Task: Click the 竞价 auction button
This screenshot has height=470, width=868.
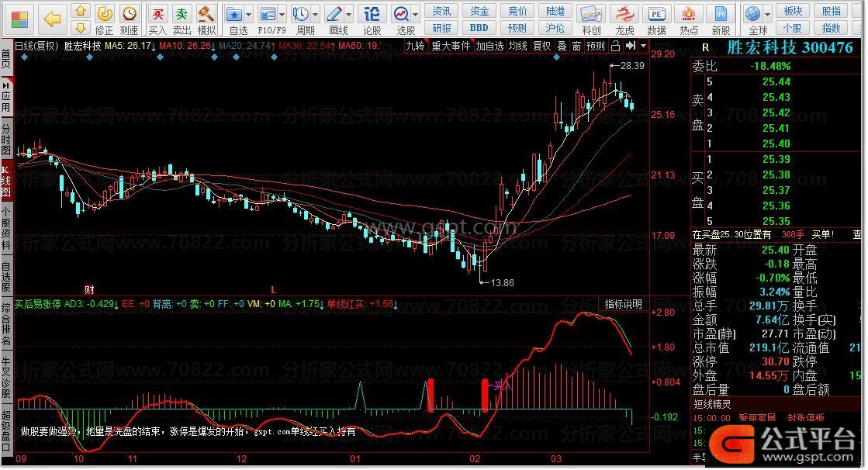Action: pyautogui.click(x=517, y=12)
